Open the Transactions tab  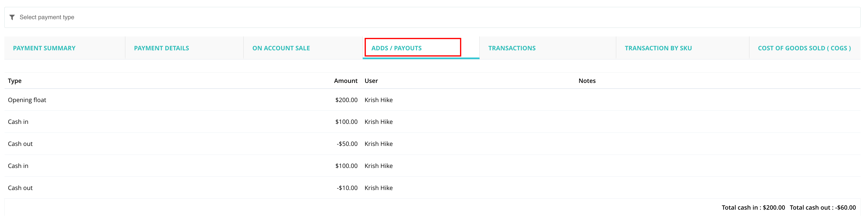tap(512, 48)
